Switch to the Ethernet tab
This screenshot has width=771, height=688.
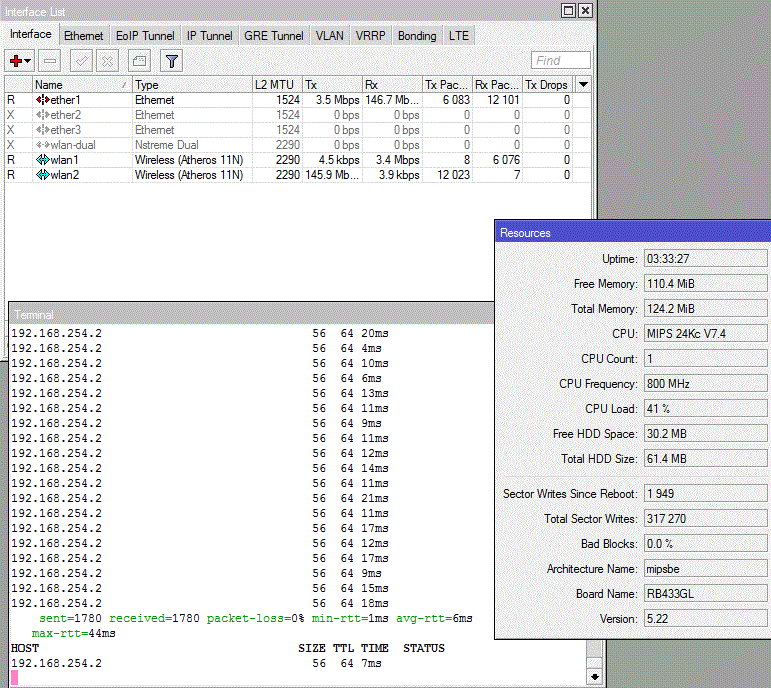click(x=84, y=36)
